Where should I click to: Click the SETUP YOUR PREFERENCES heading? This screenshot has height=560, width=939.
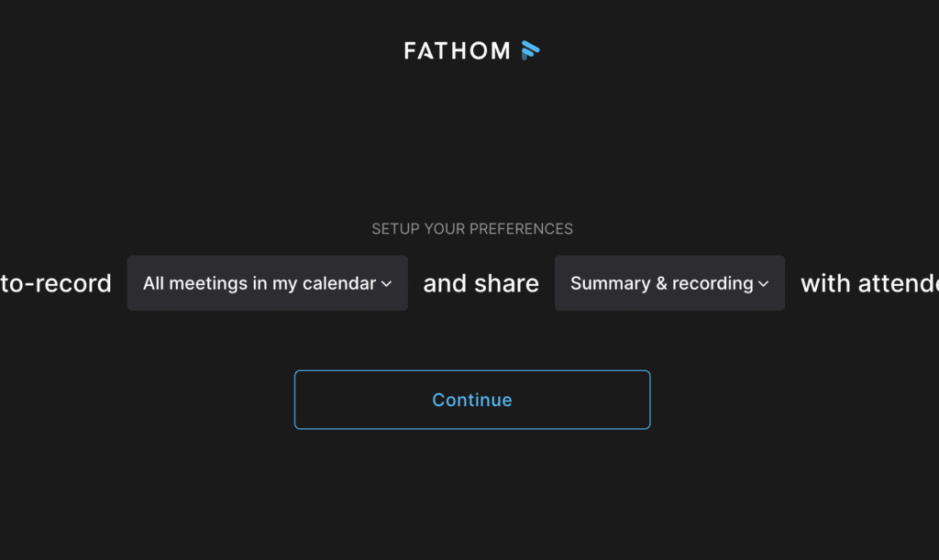coord(472,228)
